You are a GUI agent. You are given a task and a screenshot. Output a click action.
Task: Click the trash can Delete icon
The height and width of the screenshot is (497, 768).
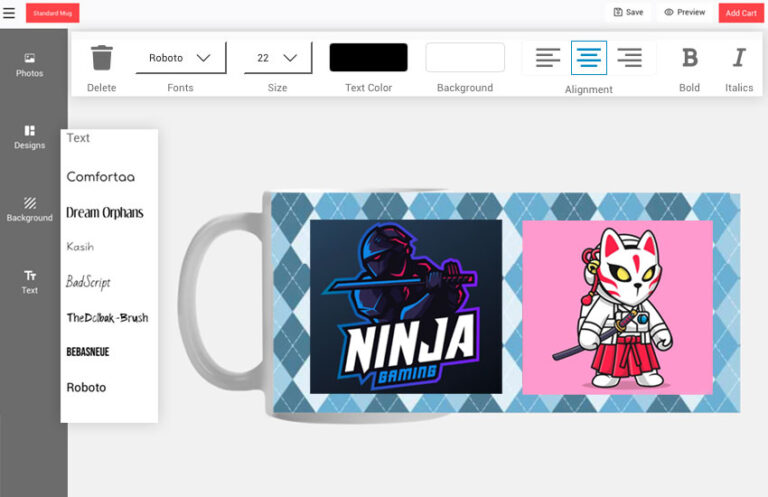[x=101, y=58]
